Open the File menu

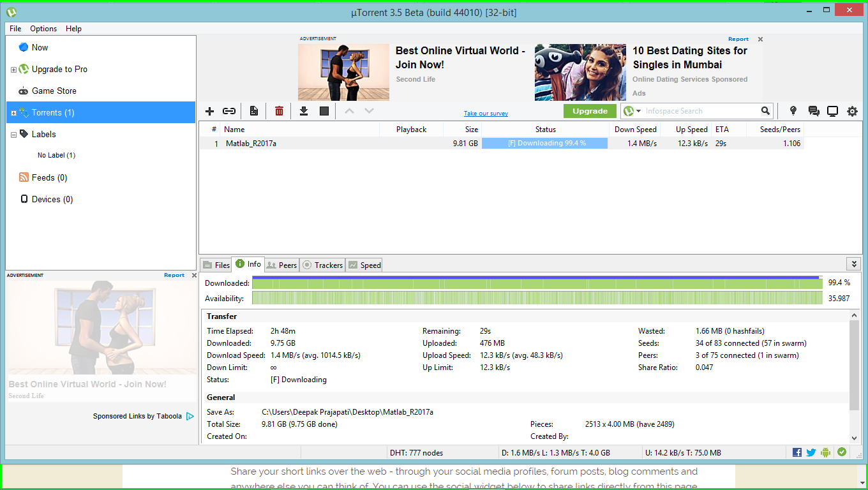point(15,29)
